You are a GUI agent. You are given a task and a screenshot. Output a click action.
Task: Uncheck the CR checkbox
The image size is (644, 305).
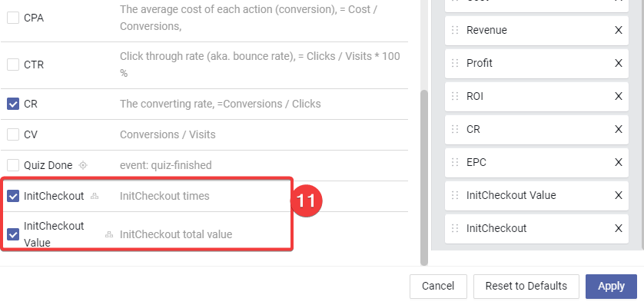13,104
